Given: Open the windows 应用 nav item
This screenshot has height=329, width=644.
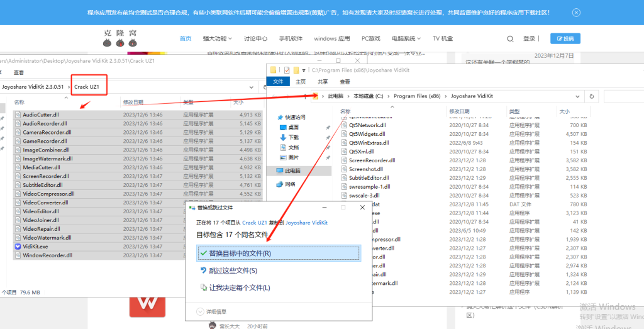Looking at the screenshot, I should (332, 38).
